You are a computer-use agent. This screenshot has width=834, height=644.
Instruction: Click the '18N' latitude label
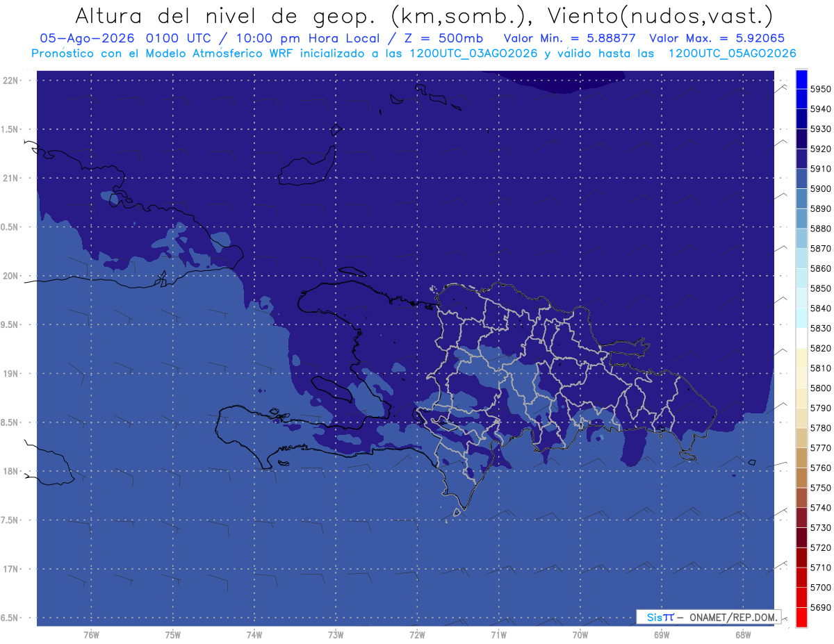coord(10,471)
